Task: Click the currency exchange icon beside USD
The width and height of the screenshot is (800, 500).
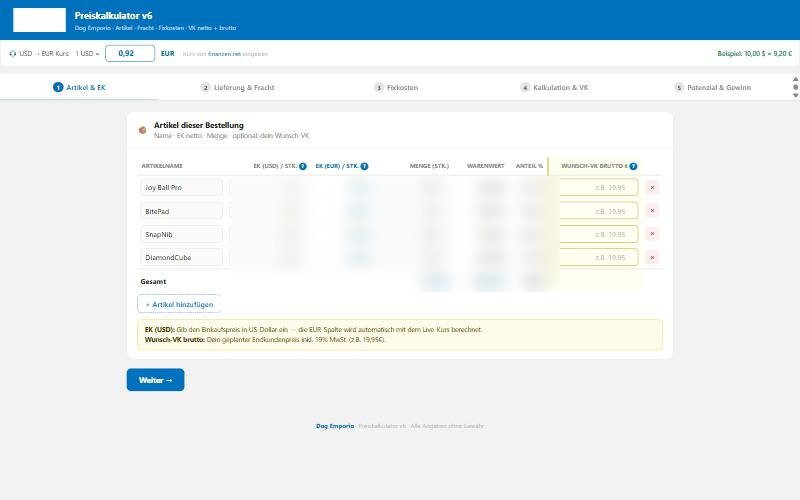Action: pos(13,54)
